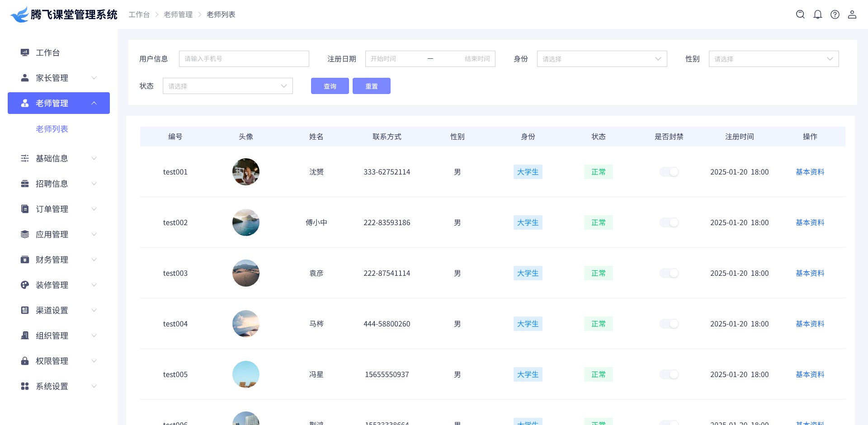The image size is (868, 425).
Task: Click the search icon in top header
Action: coord(800,14)
